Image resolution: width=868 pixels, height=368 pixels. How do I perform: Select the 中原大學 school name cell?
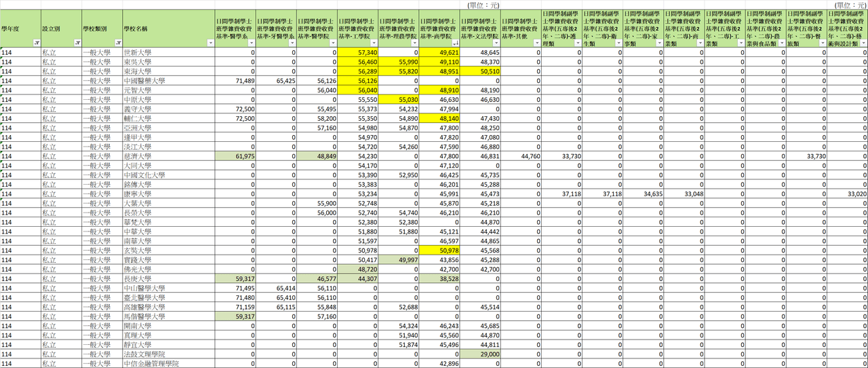coord(169,100)
